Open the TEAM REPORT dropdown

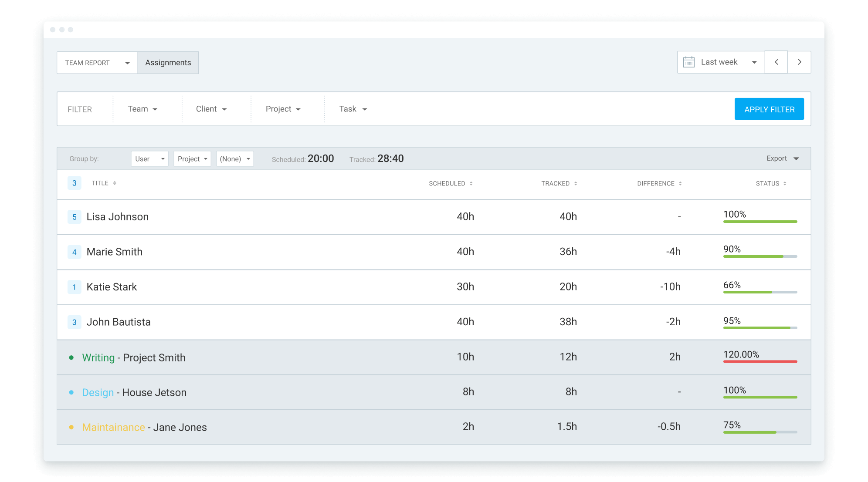97,63
